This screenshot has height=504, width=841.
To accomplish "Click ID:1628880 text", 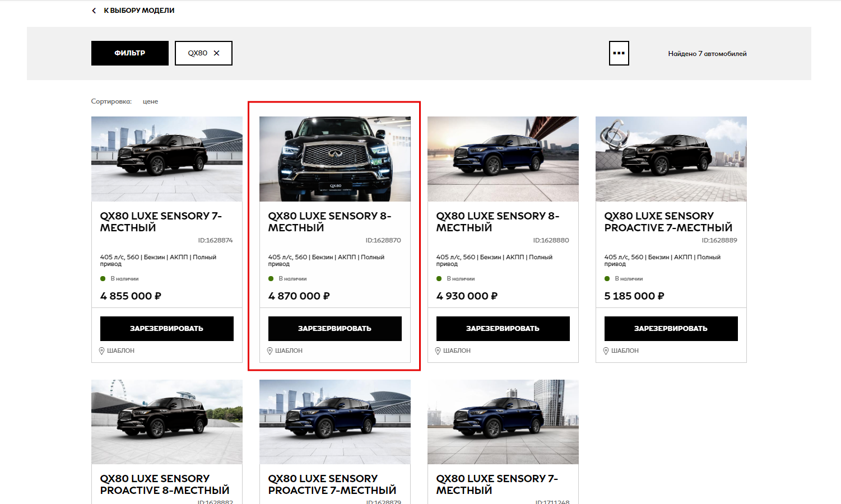I will pyautogui.click(x=551, y=240).
